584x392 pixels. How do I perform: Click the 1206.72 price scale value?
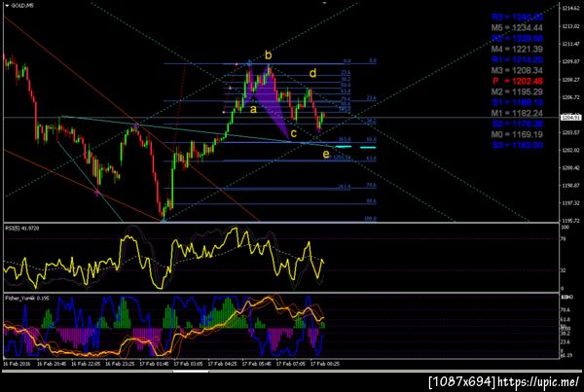tap(570, 97)
